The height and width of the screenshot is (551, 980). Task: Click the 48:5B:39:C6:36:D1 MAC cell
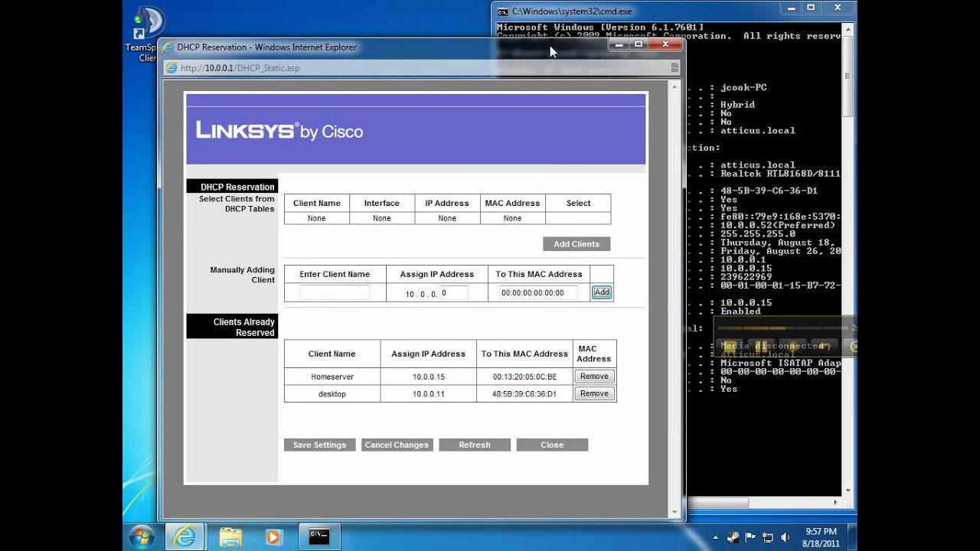(524, 394)
